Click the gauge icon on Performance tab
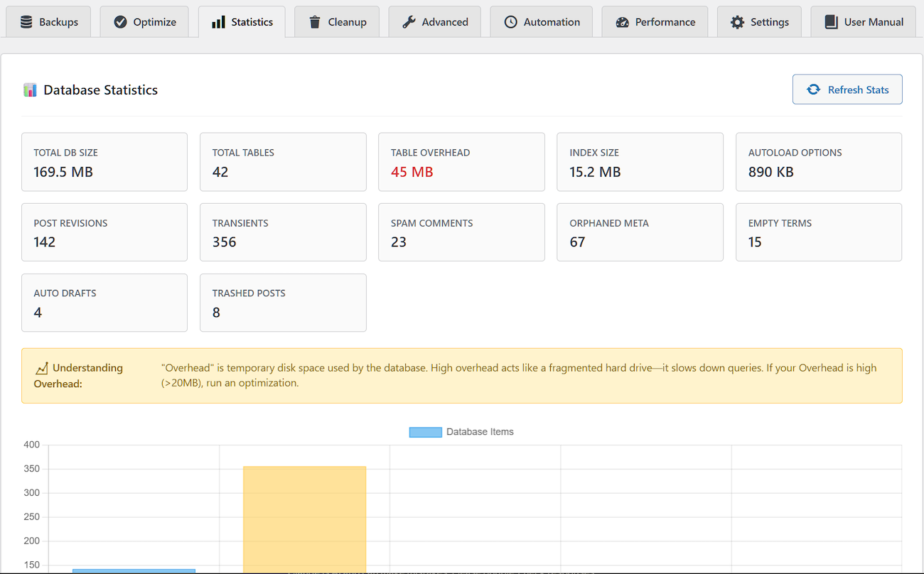Screen dimensions: 924x574 [622, 22]
